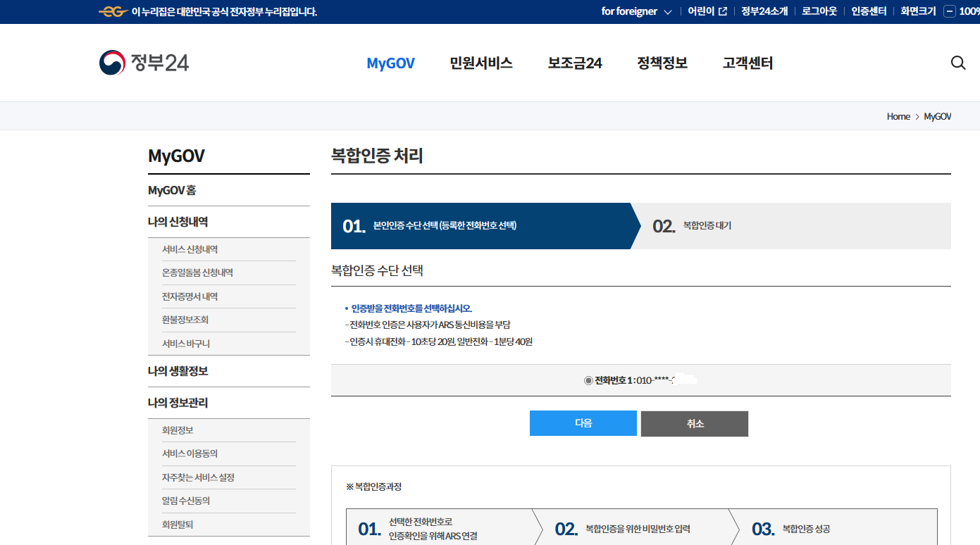
Task: Open the site search with the magnifier icon
Action: tap(957, 63)
